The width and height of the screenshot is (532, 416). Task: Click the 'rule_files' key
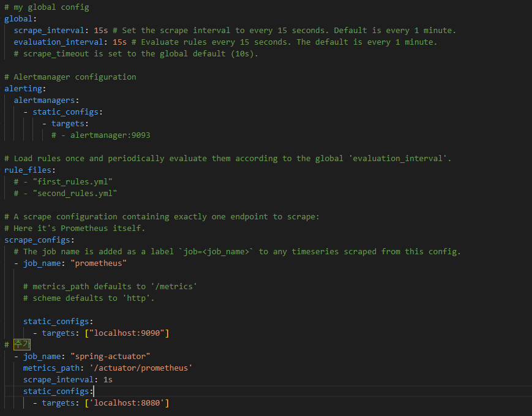click(x=28, y=170)
